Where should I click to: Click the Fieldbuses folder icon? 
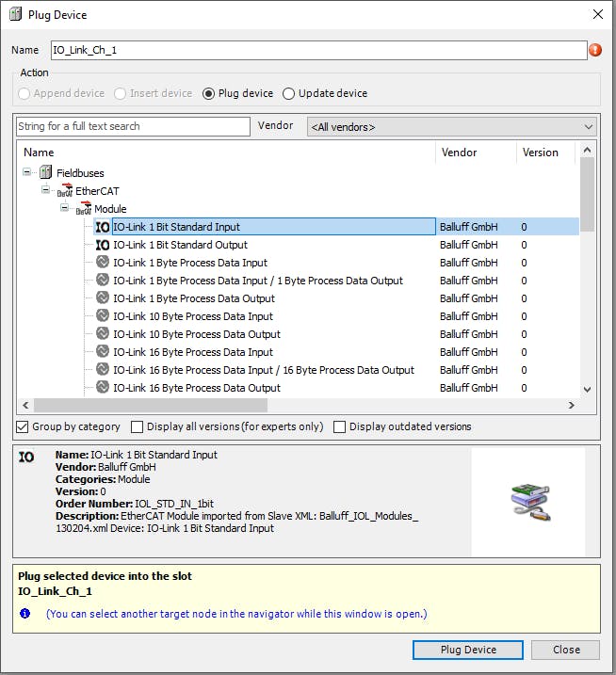tap(45, 172)
